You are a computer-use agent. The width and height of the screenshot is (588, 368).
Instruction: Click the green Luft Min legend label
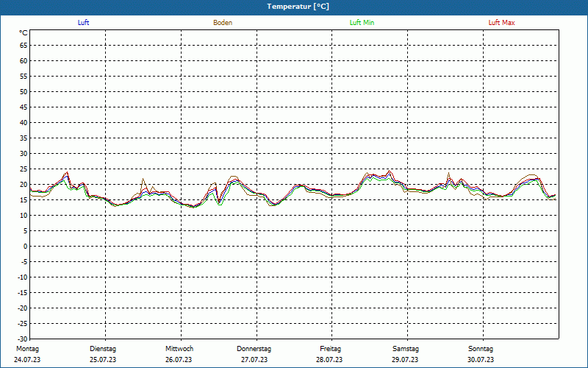tap(362, 23)
